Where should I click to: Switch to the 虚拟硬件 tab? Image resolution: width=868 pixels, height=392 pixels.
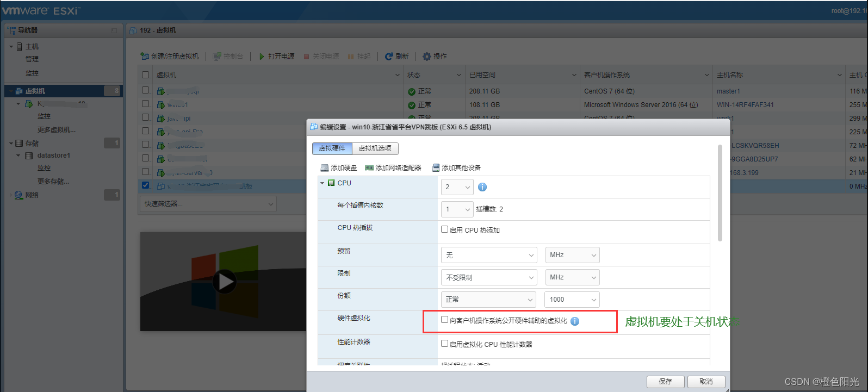[332, 148]
